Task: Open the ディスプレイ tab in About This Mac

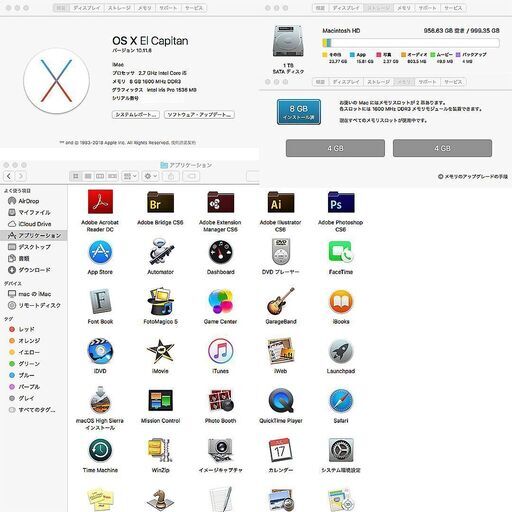Action: point(87,8)
